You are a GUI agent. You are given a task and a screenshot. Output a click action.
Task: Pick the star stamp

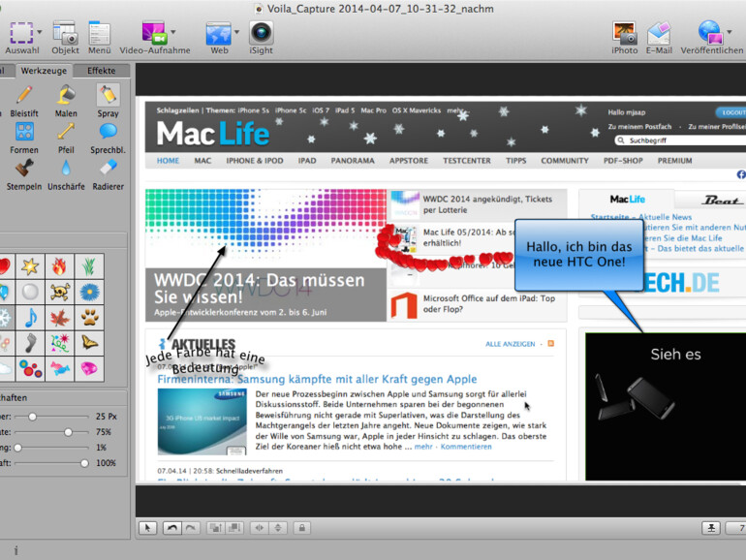[30, 266]
